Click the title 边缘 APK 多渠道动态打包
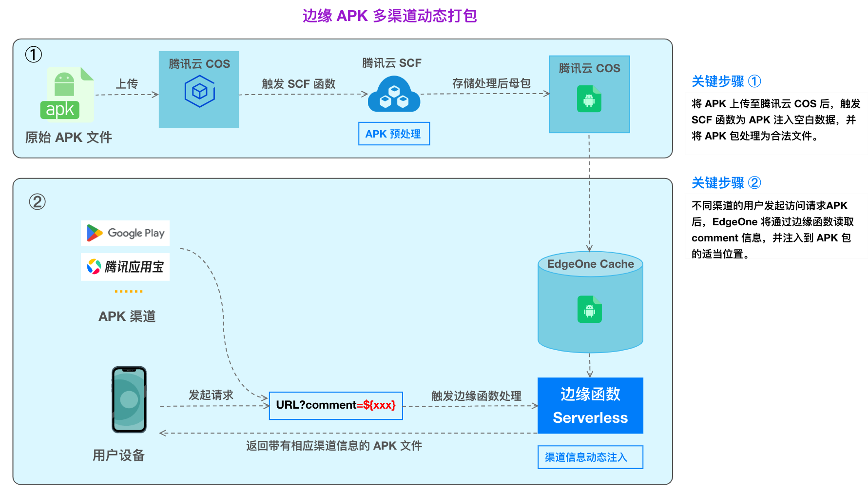 point(389,16)
